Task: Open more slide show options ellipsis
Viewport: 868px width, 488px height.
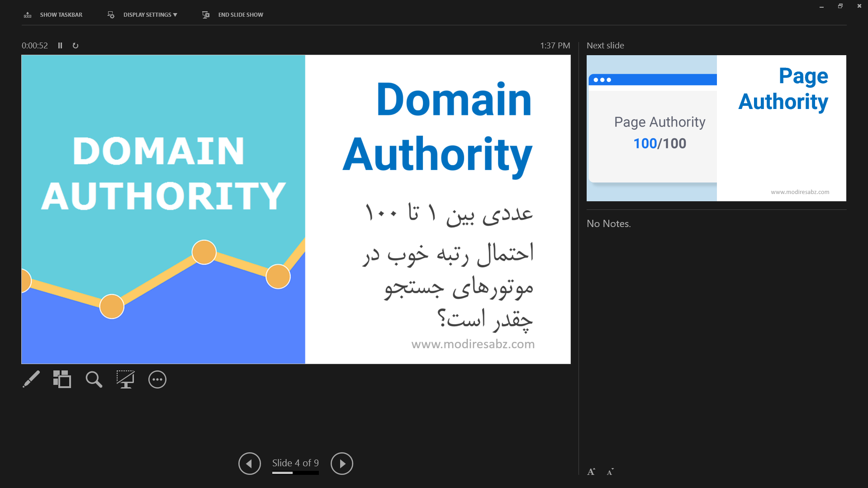Action: (157, 379)
